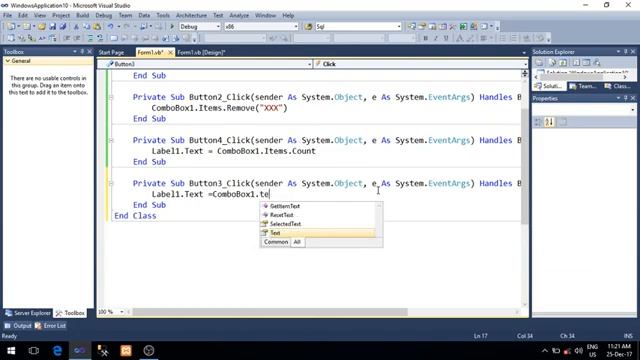This screenshot has width=640, height=360.
Task: Collapse the Button4_Click sub outline
Action: click(x=111, y=140)
